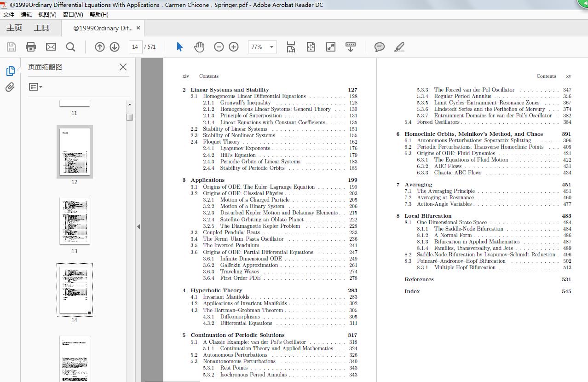Click the thumbnail panel scrollbar handle
The image size is (588, 382).
tap(130, 117)
